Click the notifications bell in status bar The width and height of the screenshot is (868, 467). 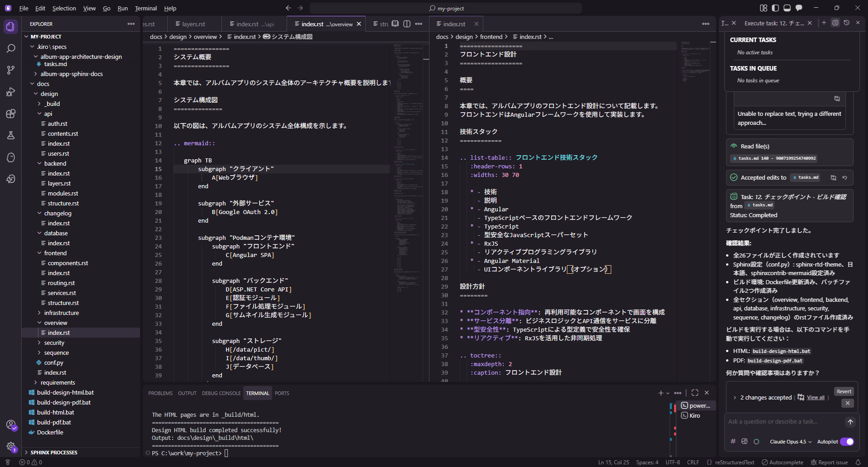[858, 462]
